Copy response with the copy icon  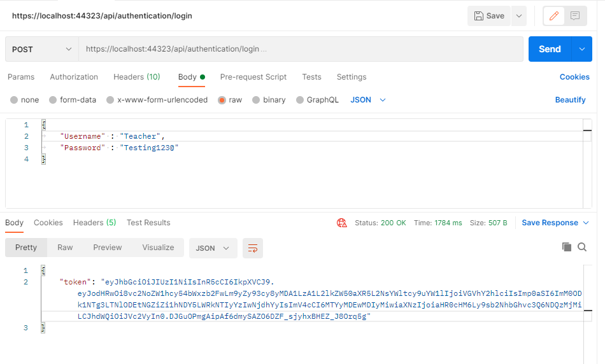[566, 247]
